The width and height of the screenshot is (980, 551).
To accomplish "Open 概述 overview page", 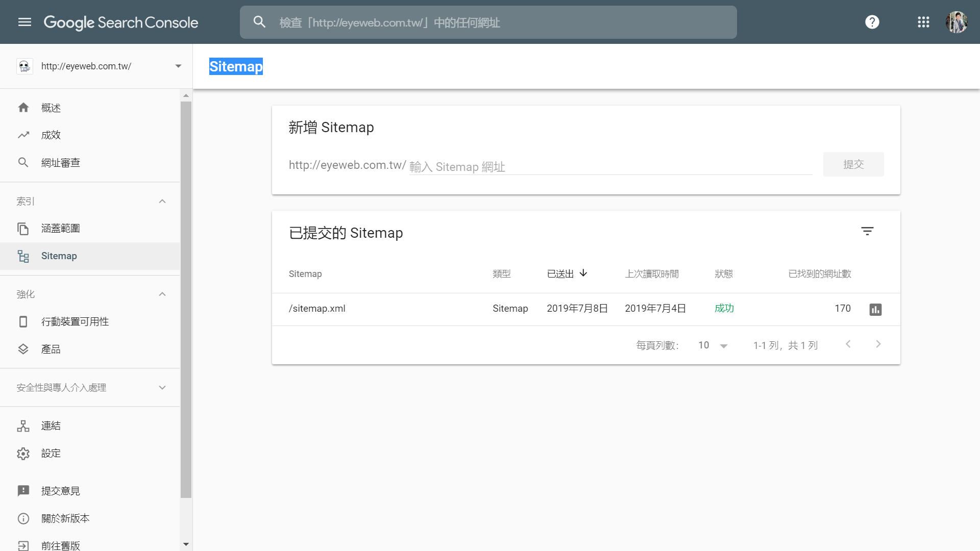I will (90, 108).
